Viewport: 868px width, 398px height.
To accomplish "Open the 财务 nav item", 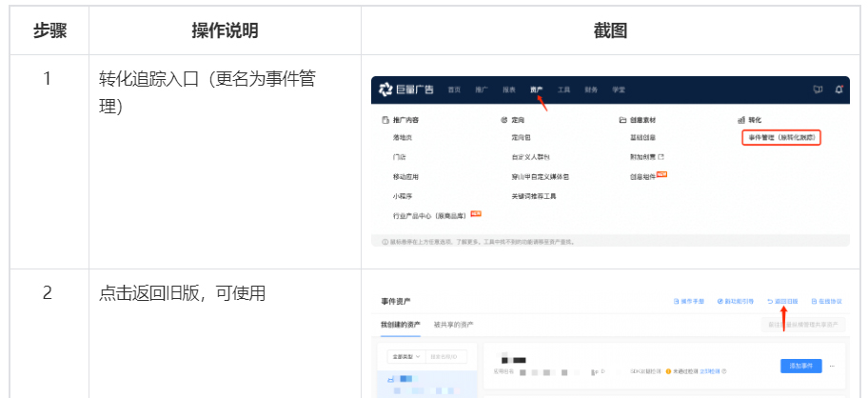I will (591, 90).
